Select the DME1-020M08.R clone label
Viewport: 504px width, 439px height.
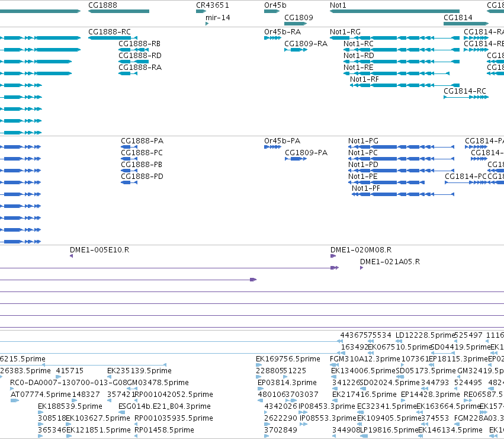[x=361, y=250]
